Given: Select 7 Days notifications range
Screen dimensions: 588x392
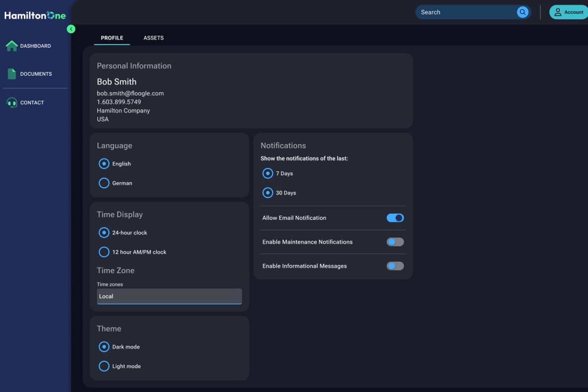Looking at the screenshot, I should 268,174.
